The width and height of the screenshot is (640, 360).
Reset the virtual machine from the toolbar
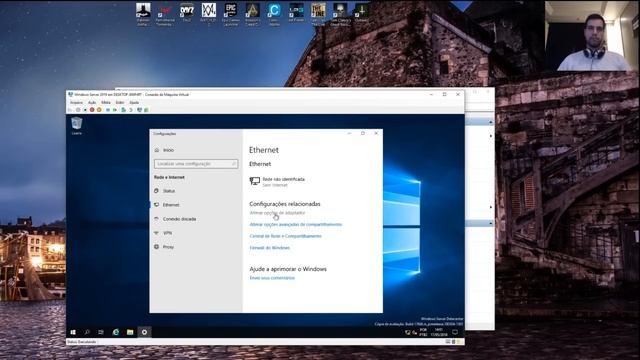tap(115, 110)
